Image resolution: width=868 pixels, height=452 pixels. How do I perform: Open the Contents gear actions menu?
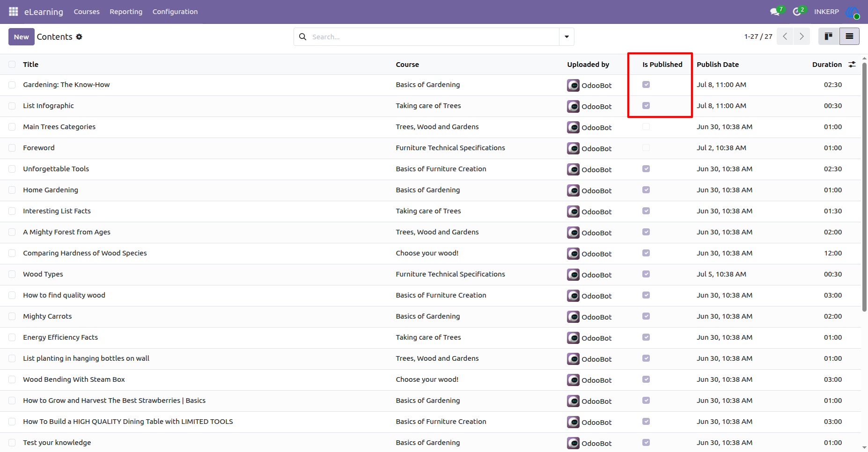click(x=79, y=36)
